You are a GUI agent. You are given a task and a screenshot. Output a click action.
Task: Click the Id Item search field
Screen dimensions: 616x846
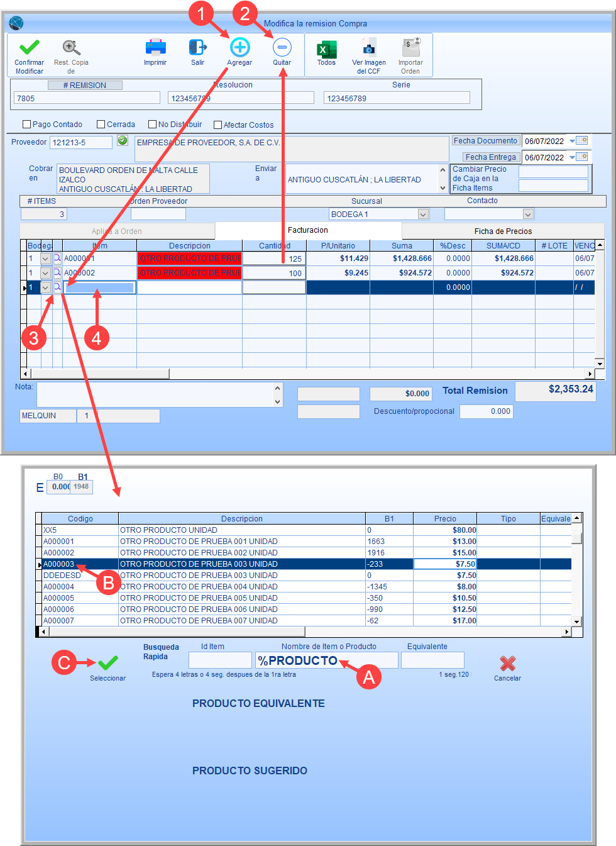220,660
